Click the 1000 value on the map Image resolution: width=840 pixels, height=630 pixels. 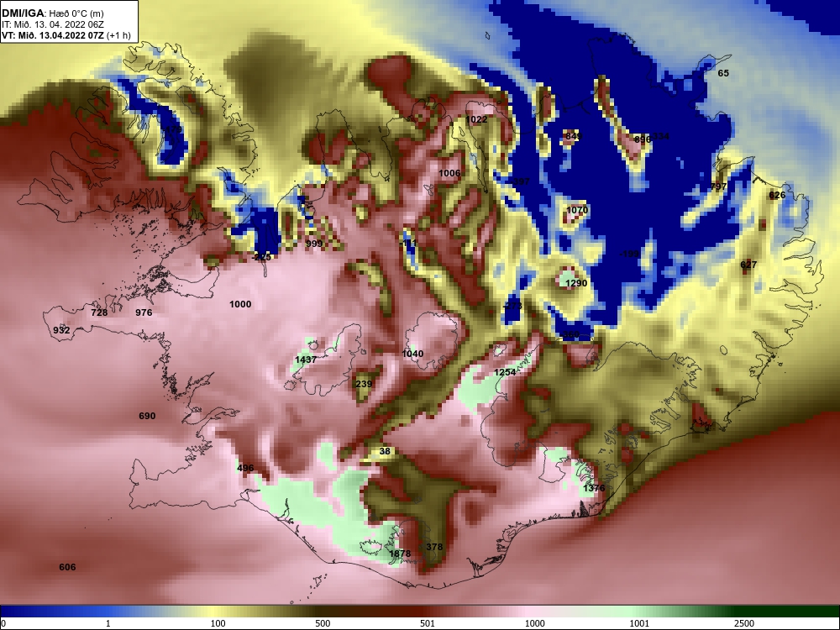[x=240, y=304]
